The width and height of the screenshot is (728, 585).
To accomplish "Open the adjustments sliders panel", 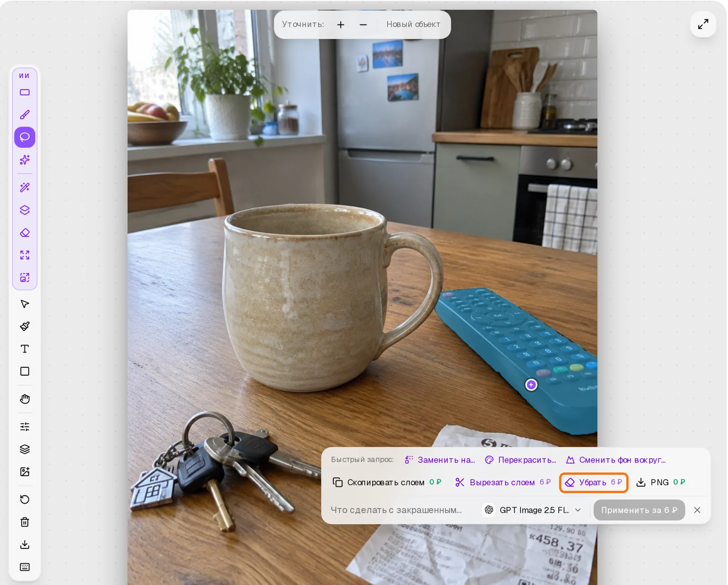I will pyautogui.click(x=25, y=426).
